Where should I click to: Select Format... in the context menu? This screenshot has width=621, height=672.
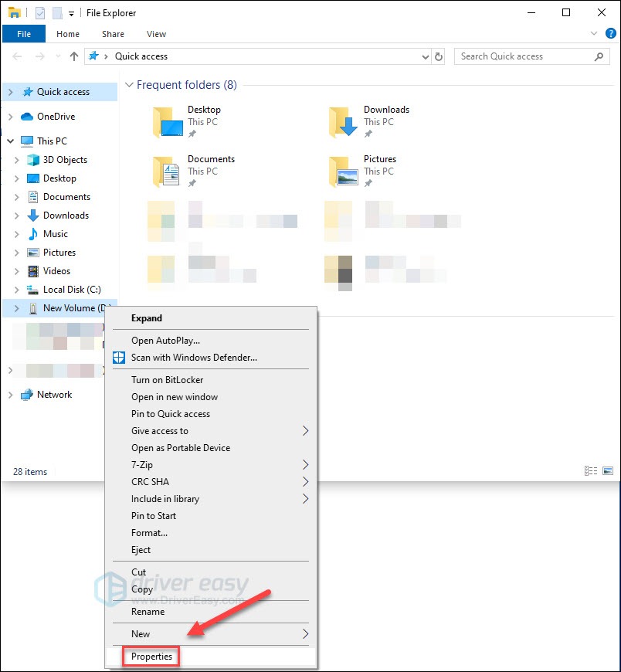coord(210,533)
